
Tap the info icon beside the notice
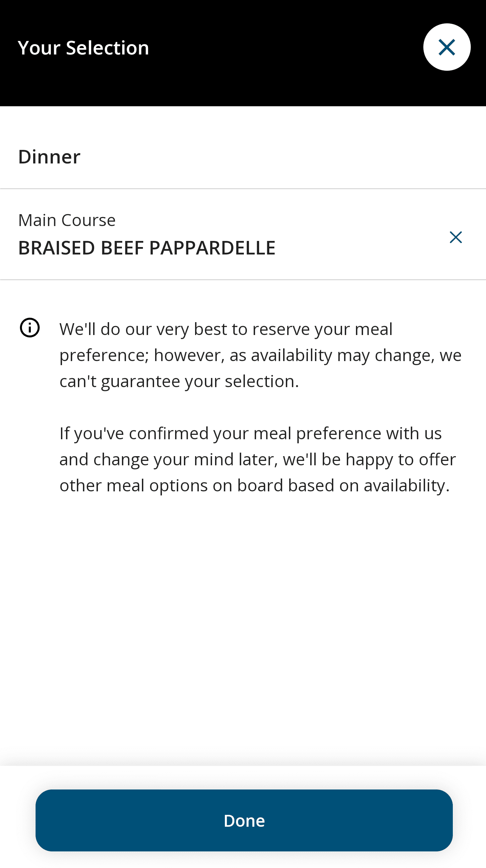pos(30,328)
